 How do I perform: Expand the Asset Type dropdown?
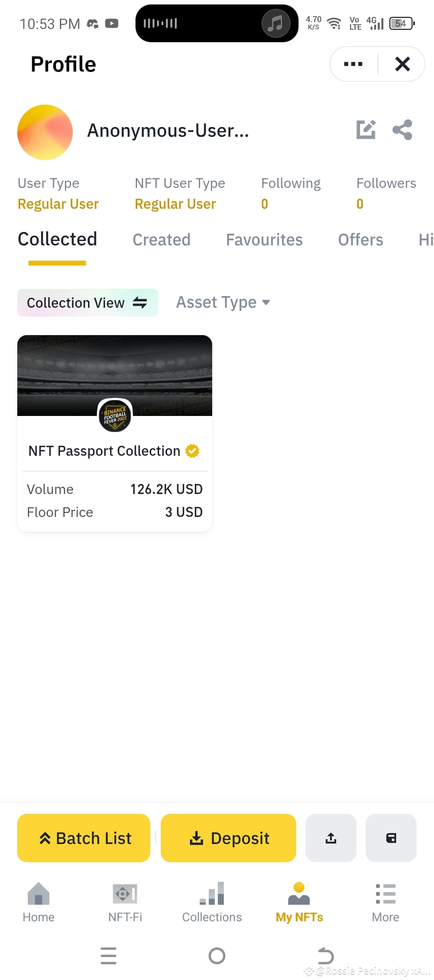pyautogui.click(x=223, y=303)
